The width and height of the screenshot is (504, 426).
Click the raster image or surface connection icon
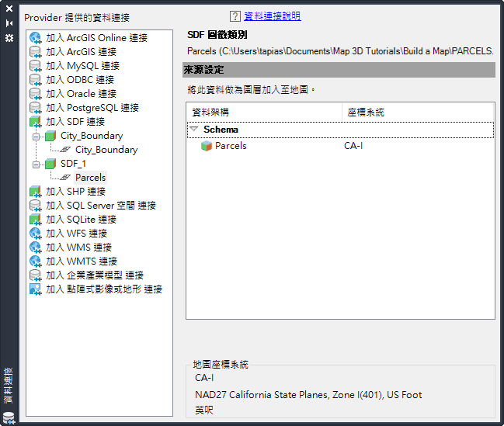click(36, 289)
